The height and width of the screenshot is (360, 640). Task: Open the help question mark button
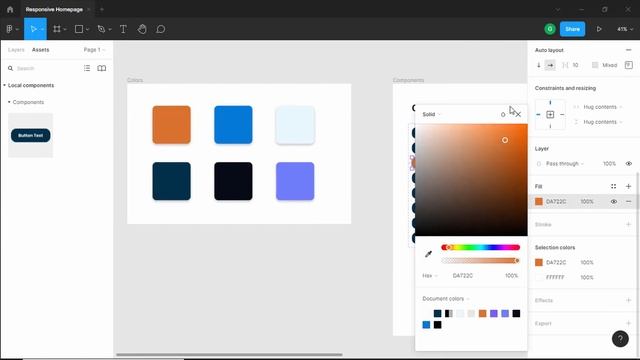coord(620,339)
